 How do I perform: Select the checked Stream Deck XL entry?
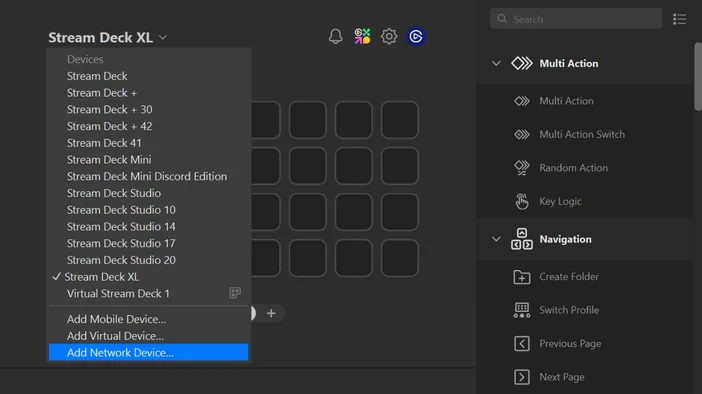[148, 277]
